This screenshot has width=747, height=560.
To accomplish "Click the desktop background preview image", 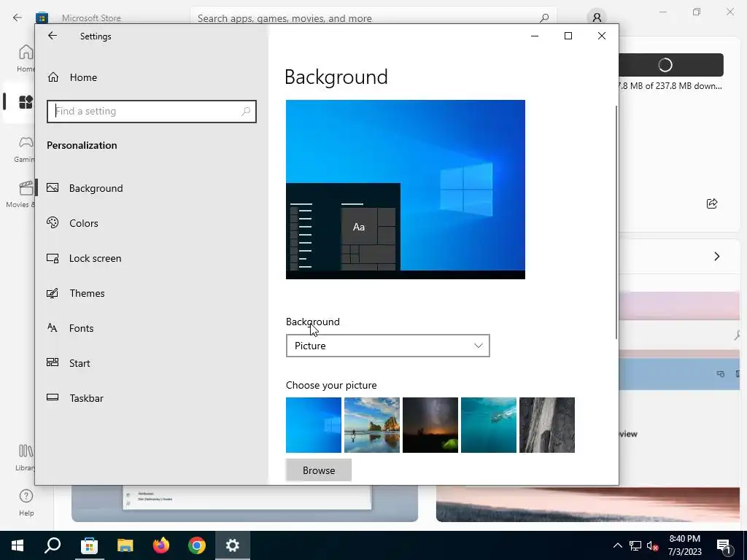I will point(406,190).
